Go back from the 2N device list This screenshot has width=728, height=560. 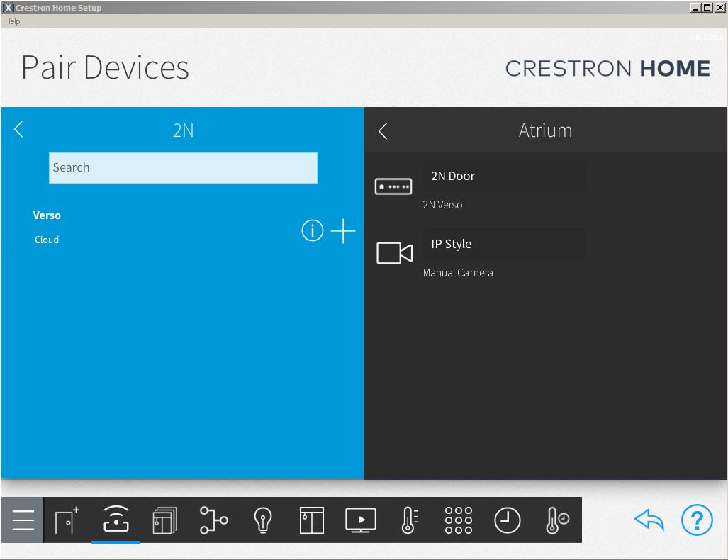[x=18, y=129]
